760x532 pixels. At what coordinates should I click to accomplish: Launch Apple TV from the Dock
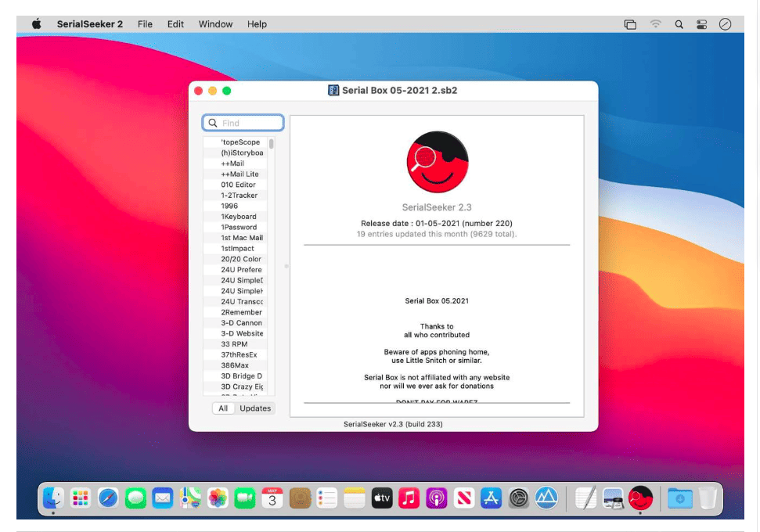tap(382, 498)
